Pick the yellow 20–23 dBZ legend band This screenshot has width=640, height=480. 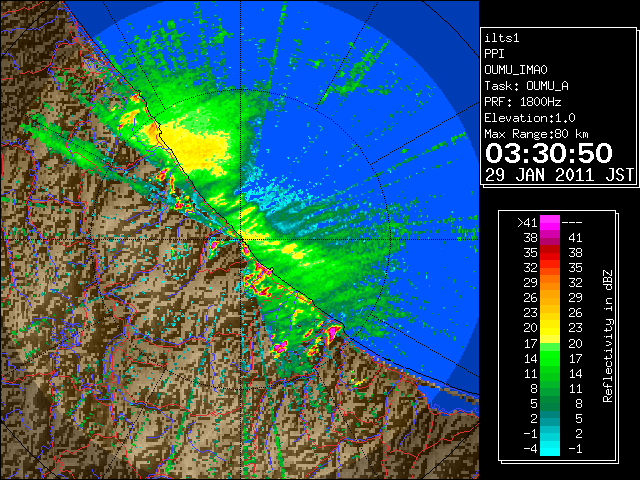click(x=550, y=328)
